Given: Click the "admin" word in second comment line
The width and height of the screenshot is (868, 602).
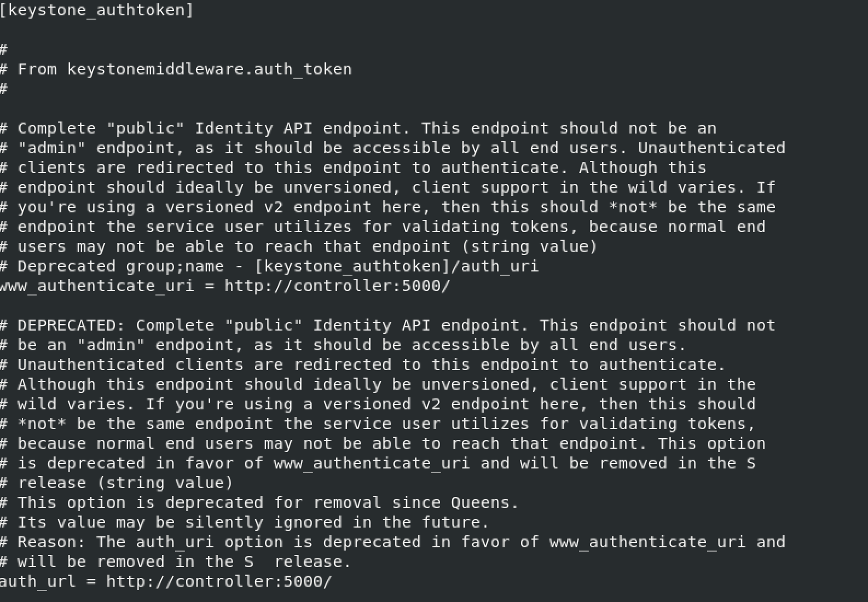Looking at the screenshot, I should click(x=52, y=148).
